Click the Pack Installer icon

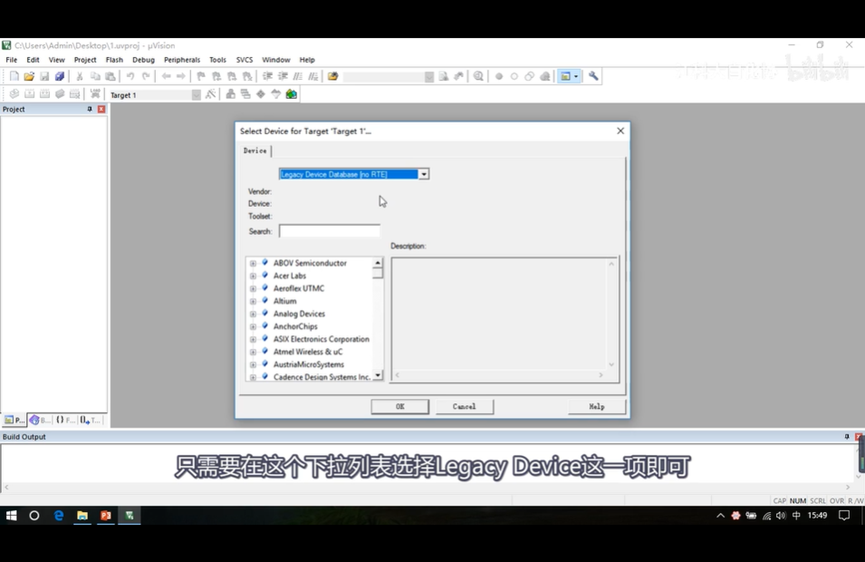[291, 94]
